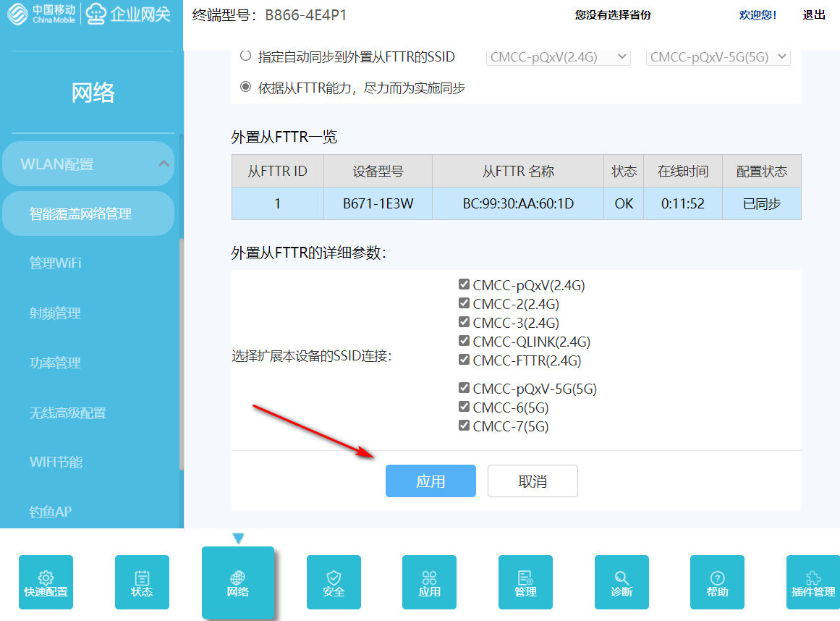Open the 快速配置 quick setup icon
The width and height of the screenshot is (840, 621).
point(46,582)
